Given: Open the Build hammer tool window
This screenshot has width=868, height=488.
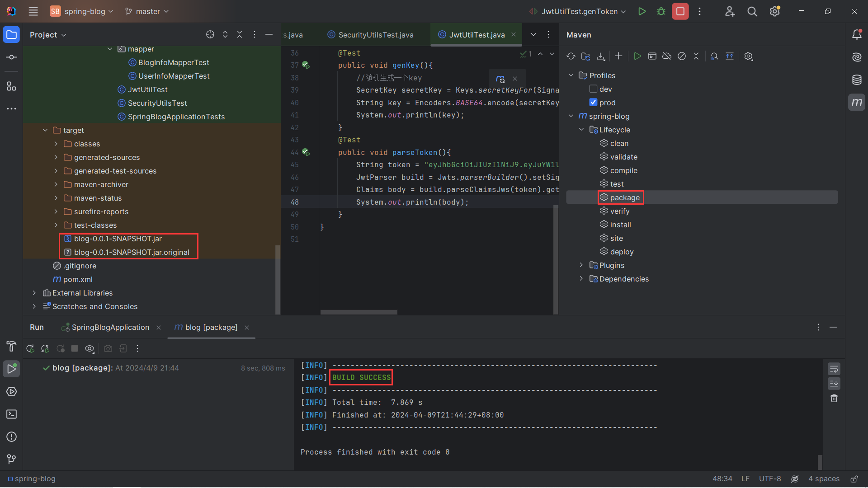Looking at the screenshot, I should [x=12, y=347].
